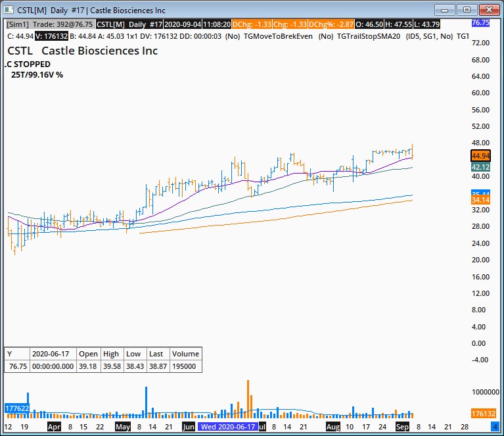Click the DChg: -1.33 header value
This screenshot has width=504, height=436.
tap(252, 24)
